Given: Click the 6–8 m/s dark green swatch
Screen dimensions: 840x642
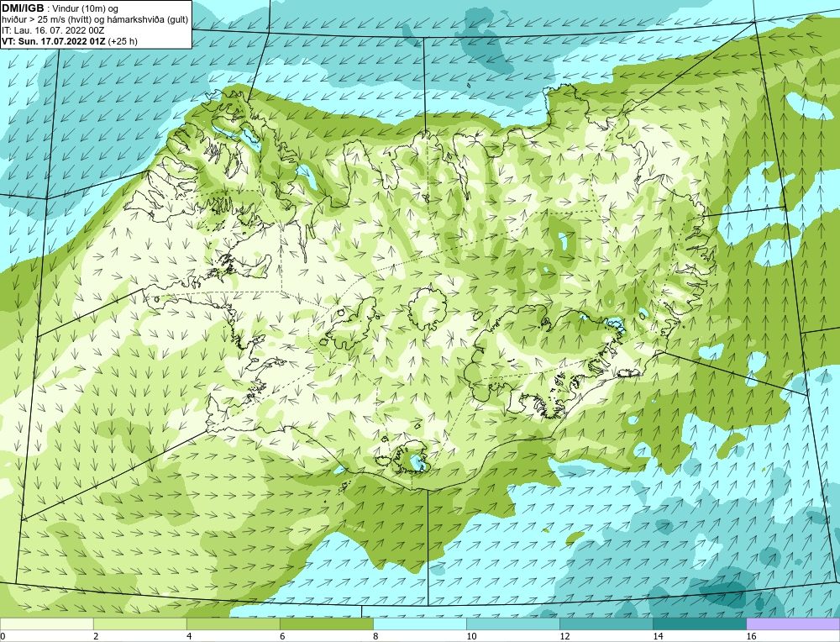Looking at the screenshot, I should 326,624.
